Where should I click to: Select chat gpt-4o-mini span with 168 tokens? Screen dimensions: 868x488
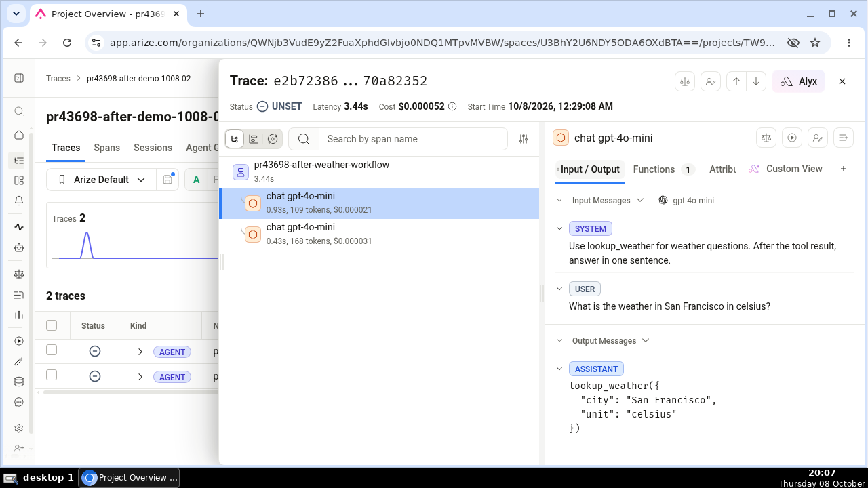pos(380,234)
